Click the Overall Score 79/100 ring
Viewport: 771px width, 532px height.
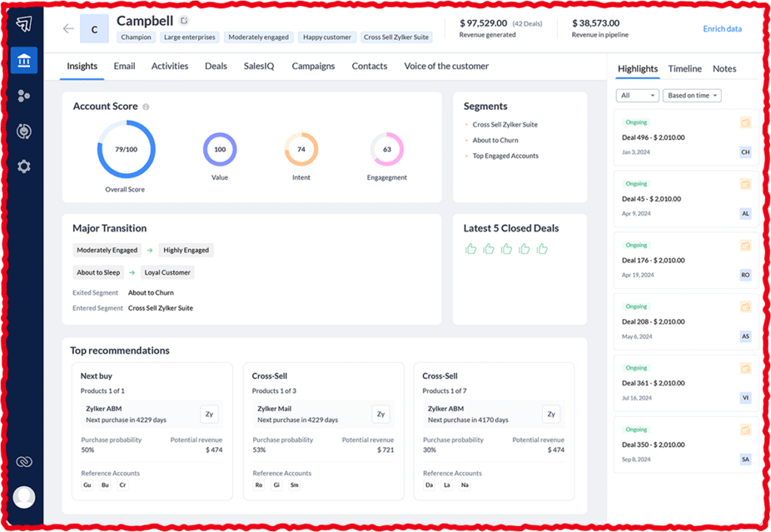click(x=126, y=150)
